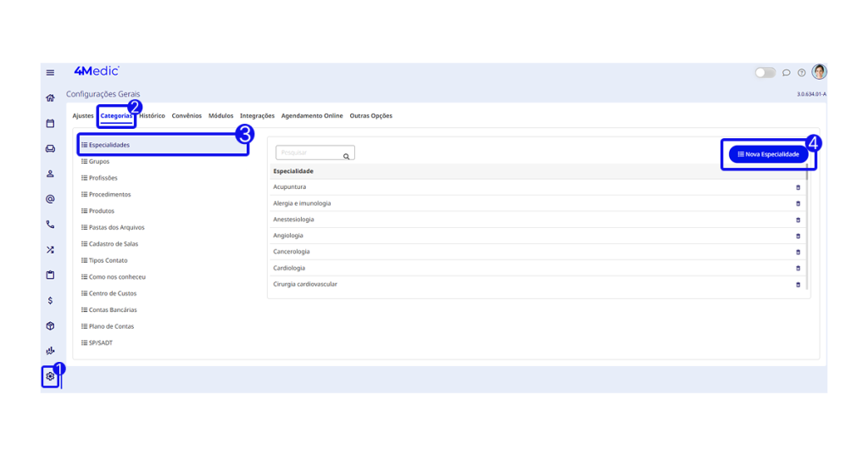Click the Pesquisar search field

[x=309, y=153]
